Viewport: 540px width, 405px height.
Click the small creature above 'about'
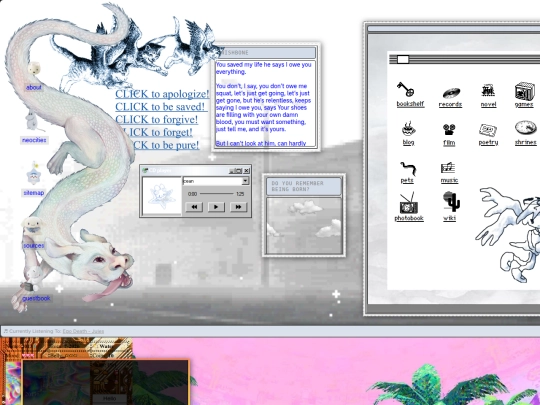tap(34, 69)
